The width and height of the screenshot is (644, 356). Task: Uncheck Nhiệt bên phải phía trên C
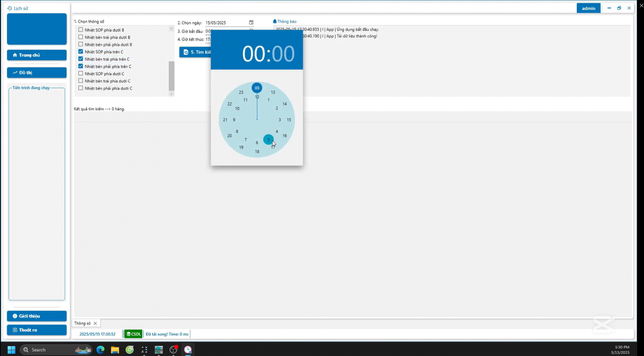(80, 66)
